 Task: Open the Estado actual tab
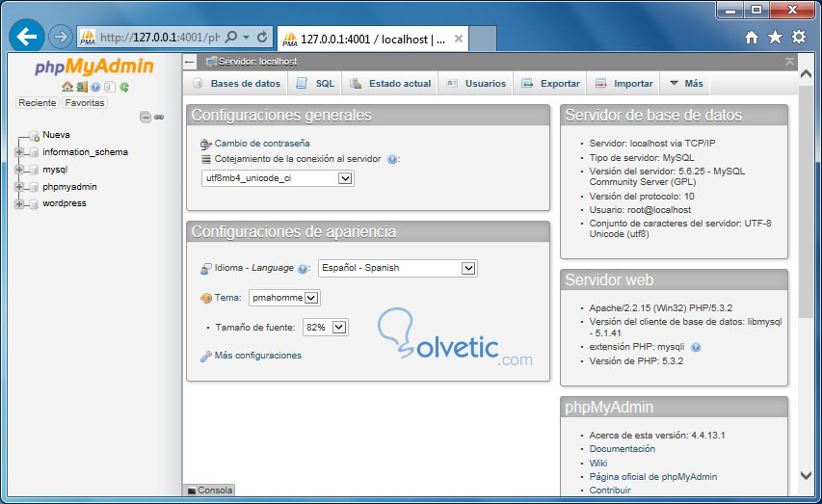[390, 84]
